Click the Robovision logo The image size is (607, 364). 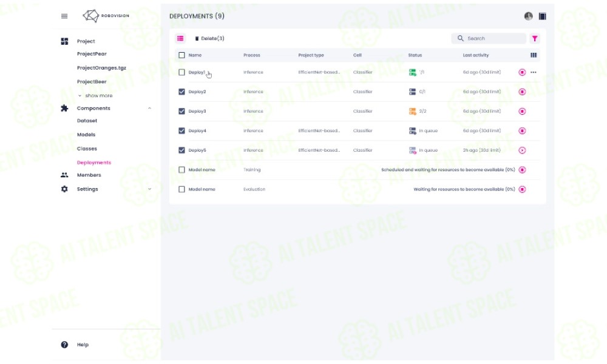coord(106,16)
